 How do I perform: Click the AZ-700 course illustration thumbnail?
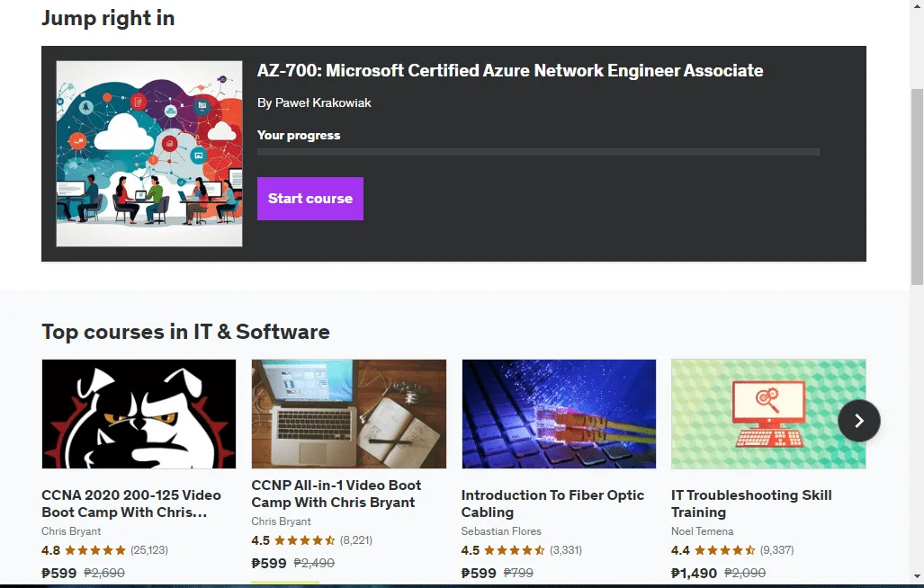(x=149, y=154)
